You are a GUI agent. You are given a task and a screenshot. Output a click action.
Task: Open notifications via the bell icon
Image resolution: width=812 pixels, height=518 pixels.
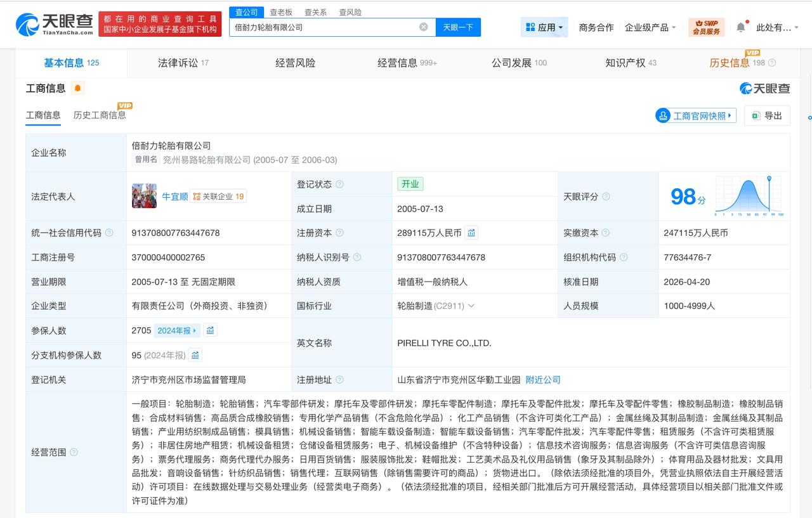pyautogui.click(x=740, y=27)
